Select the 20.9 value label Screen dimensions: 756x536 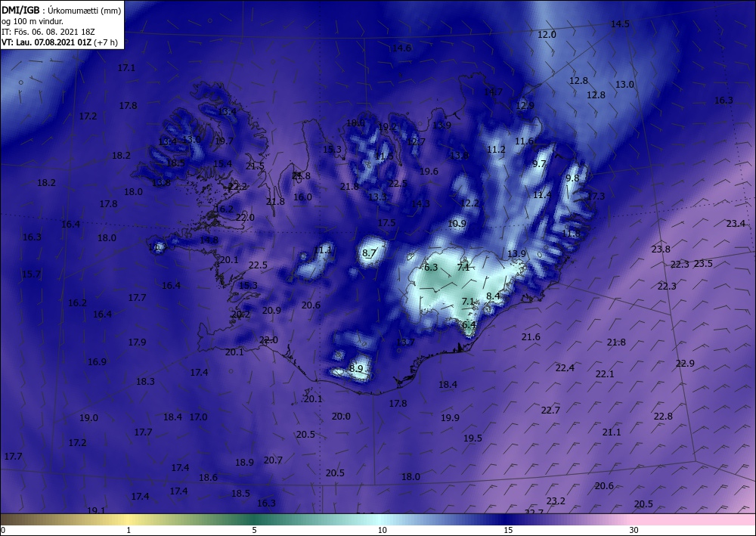coord(271,311)
